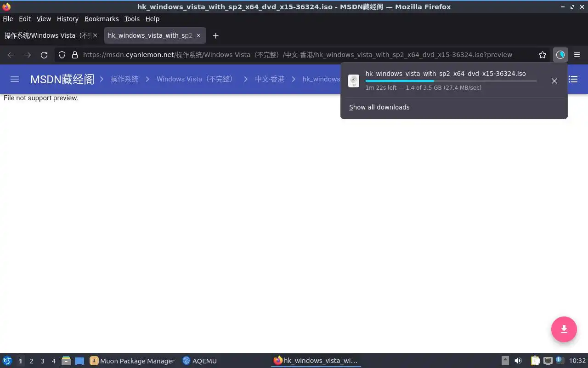
Task: Open the Tools menu
Action: point(132,19)
